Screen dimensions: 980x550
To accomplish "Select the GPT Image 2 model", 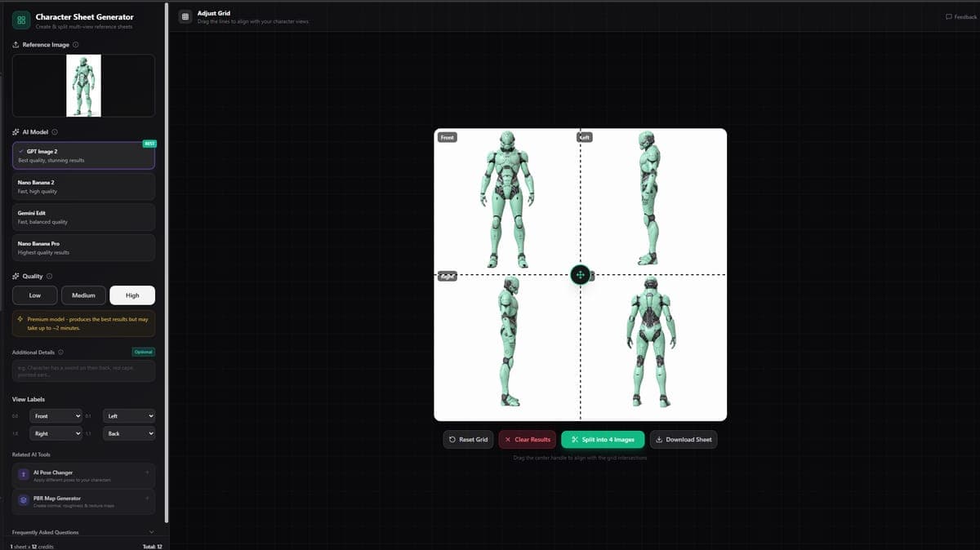I will click(x=83, y=155).
